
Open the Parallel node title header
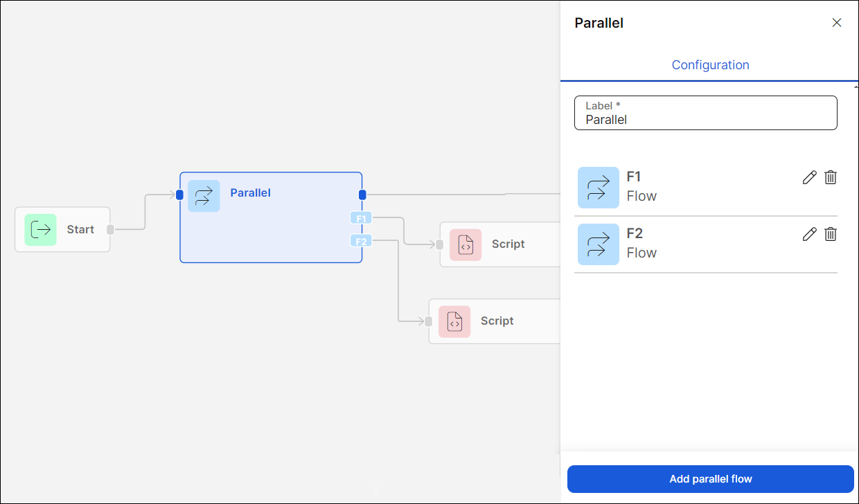coord(599,23)
